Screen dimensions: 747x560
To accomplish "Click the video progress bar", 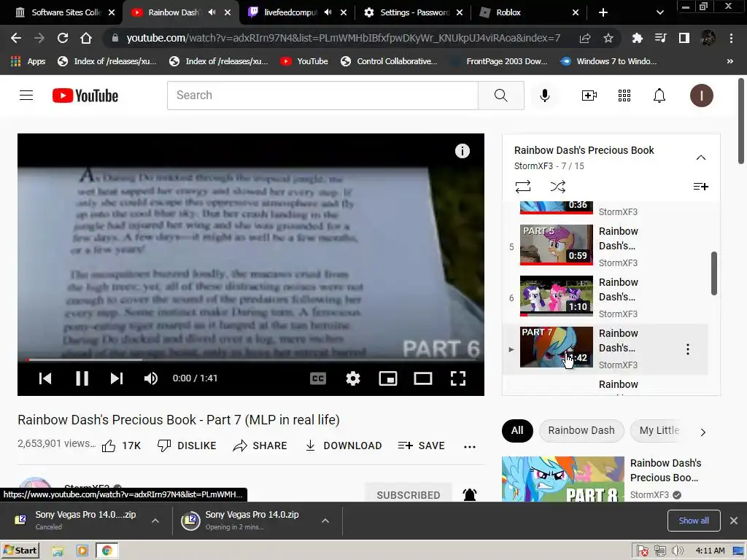I will pyautogui.click(x=251, y=359).
